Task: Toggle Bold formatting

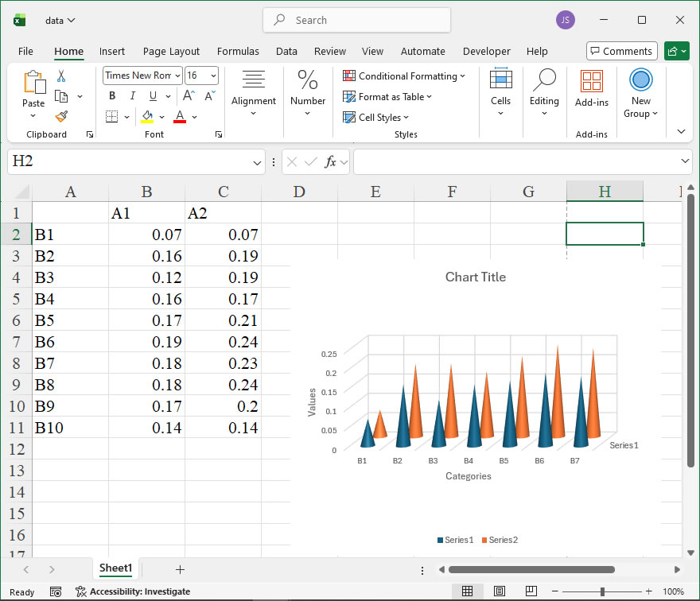Action: click(112, 96)
